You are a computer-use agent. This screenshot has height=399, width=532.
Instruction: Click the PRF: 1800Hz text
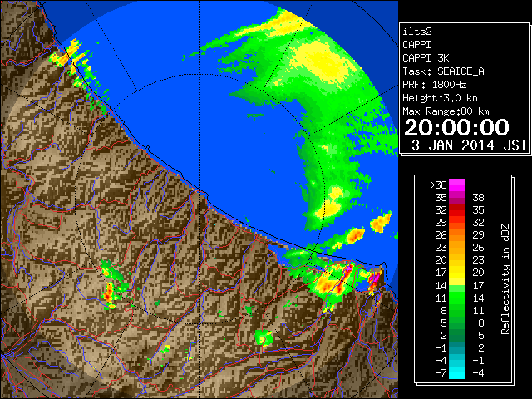click(x=434, y=85)
